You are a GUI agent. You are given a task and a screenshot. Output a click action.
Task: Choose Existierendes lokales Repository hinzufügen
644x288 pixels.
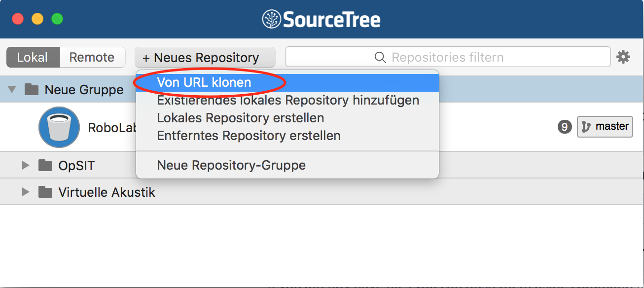(287, 101)
